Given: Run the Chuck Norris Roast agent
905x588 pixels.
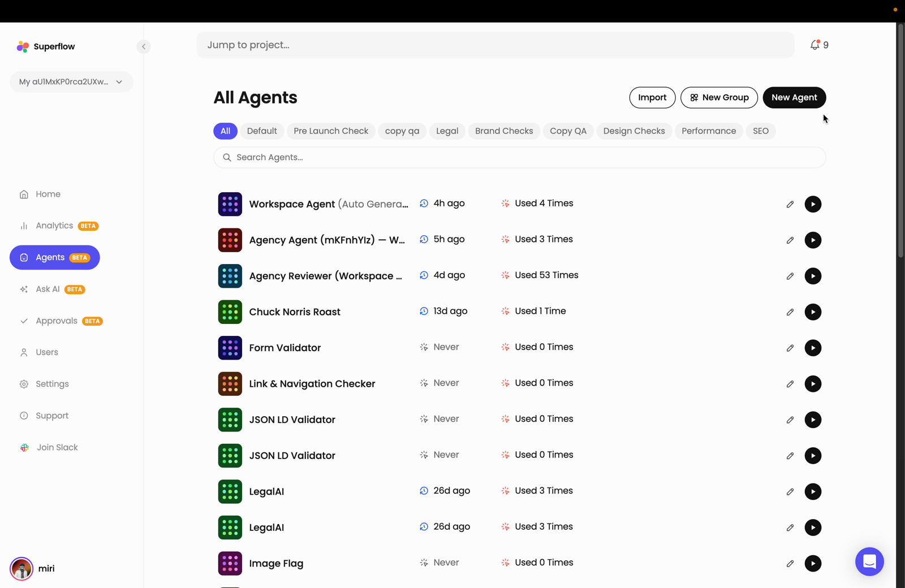Looking at the screenshot, I should pos(813,312).
